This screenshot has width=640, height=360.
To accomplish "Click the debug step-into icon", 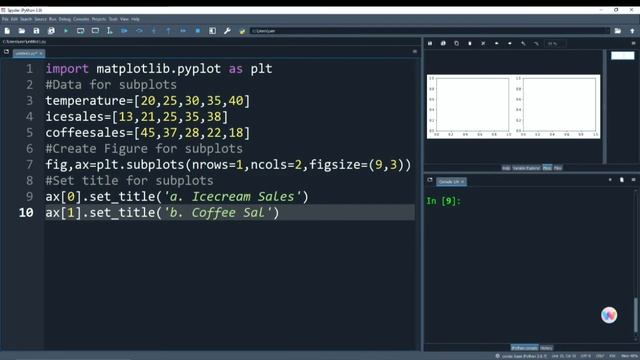I will tap(154, 31).
